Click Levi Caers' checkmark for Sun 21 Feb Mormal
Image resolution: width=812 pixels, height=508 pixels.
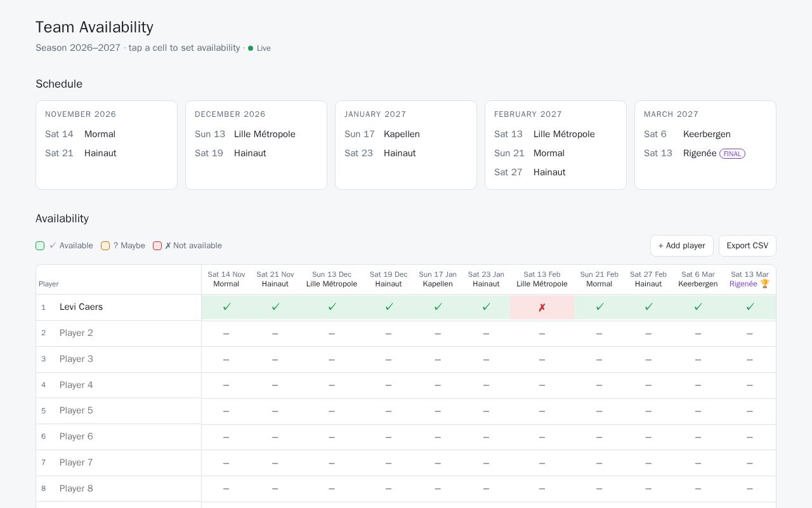[599, 307]
